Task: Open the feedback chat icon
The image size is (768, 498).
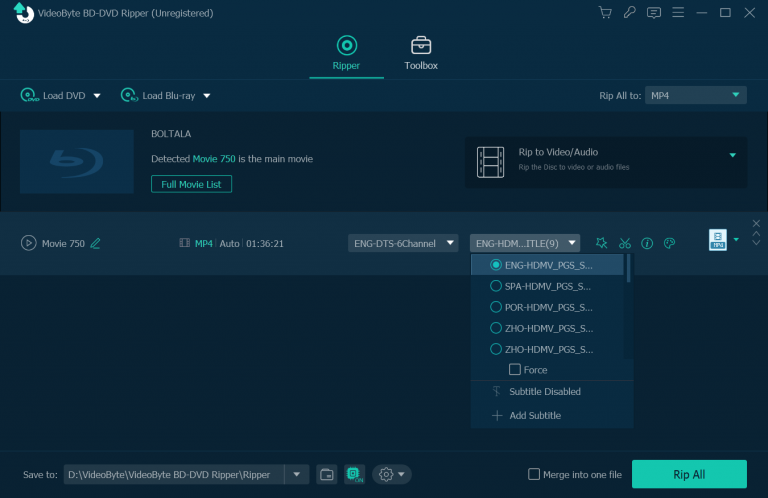Action: pyautogui.click(x=653, y=13)
